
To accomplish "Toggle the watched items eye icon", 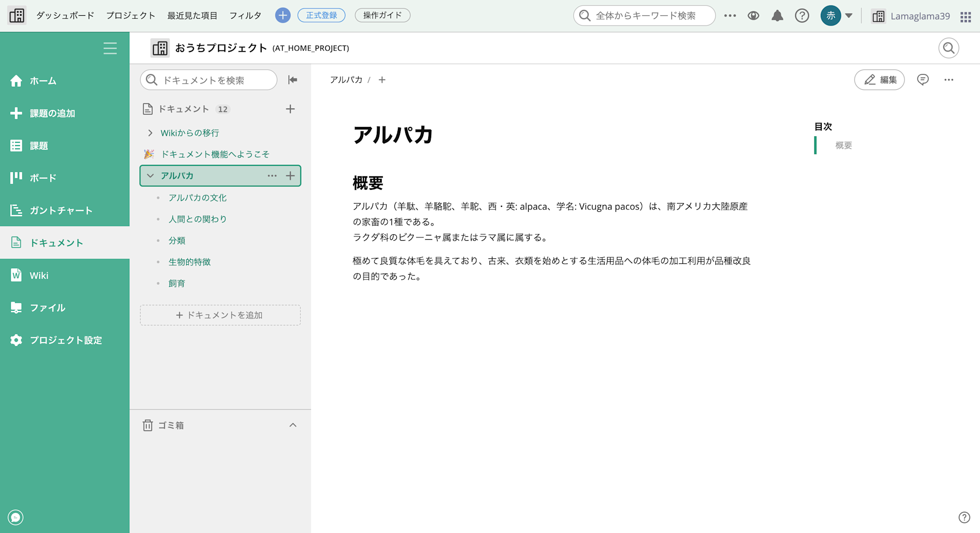I will pyautogui.click(x=753, y=15).
